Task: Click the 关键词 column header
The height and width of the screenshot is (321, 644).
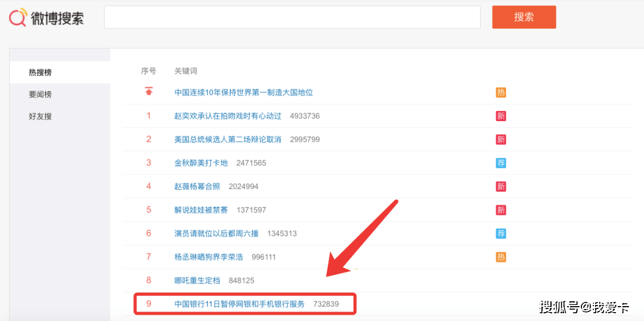Action: [x=185, y=70]
